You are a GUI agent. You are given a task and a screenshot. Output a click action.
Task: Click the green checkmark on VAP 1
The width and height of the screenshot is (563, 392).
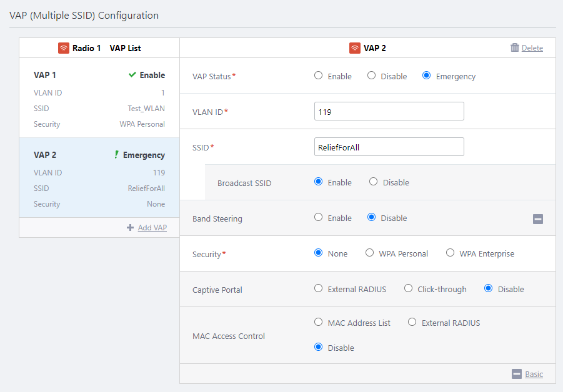coord(132,75)
